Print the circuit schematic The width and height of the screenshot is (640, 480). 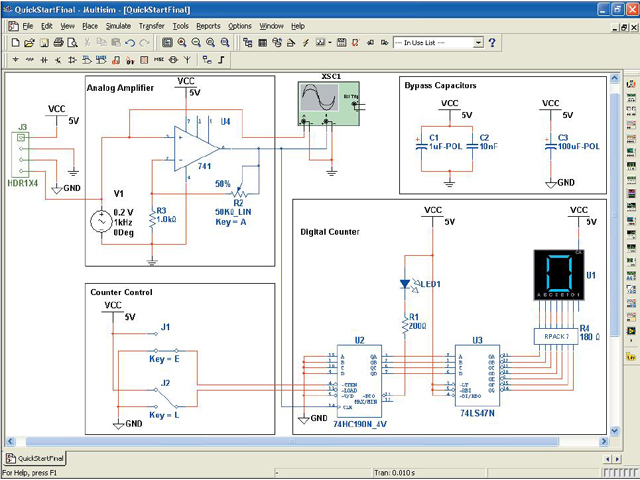[58, 42]
